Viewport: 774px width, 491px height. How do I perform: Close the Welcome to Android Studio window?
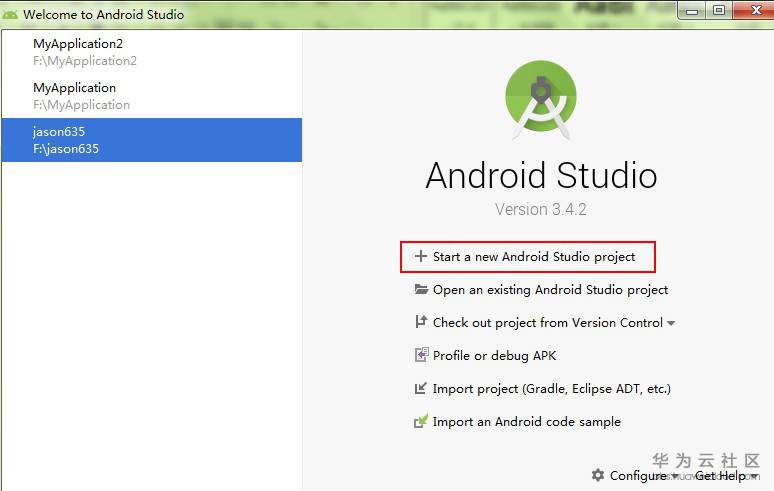(755, 11)
